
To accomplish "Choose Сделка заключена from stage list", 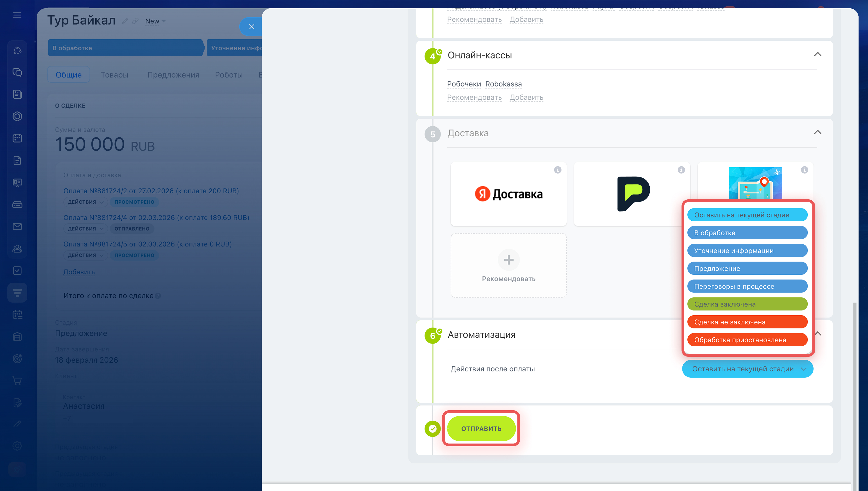I will (x=747, y=304).
